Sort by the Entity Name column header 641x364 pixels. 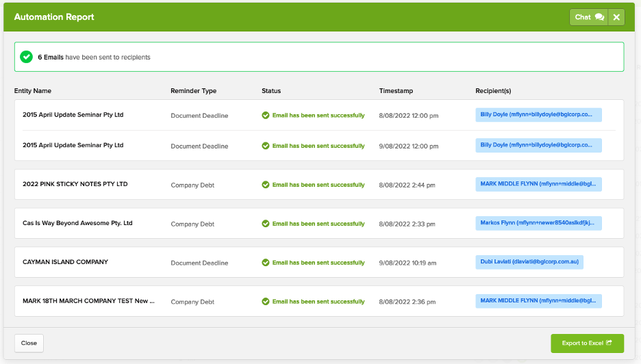[33, 91]
